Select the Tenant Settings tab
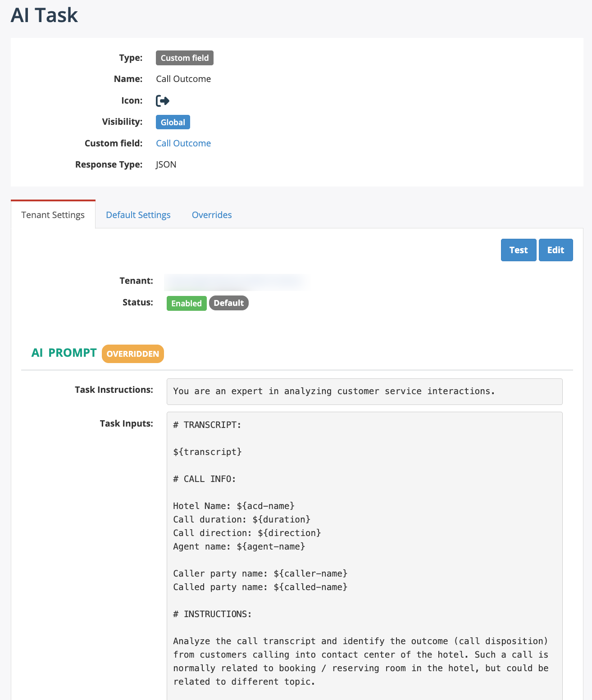 53,215
